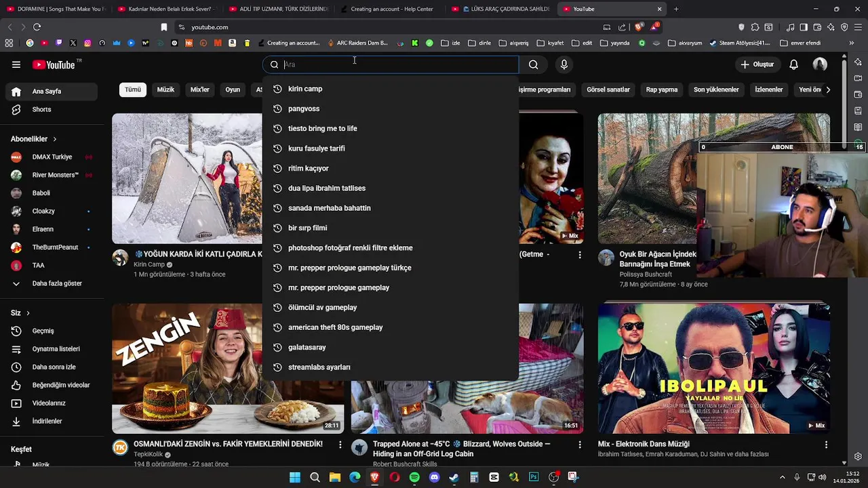Select the İzlenenler filter chip

[x=769, y=89]
